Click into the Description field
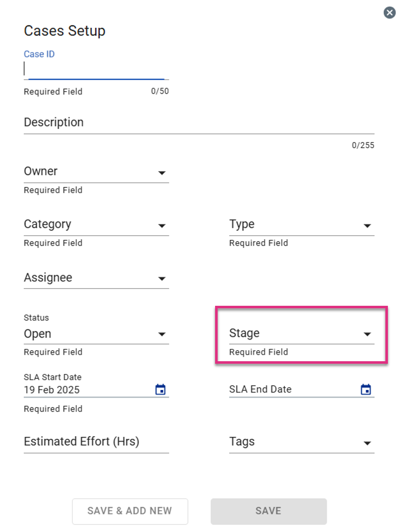This screenshot has height=532, width=402. point(199,122)
